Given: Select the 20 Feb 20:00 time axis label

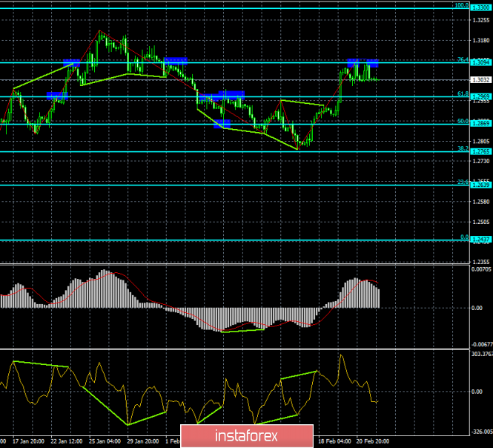Looking at the screenshot, I should 373,441.
